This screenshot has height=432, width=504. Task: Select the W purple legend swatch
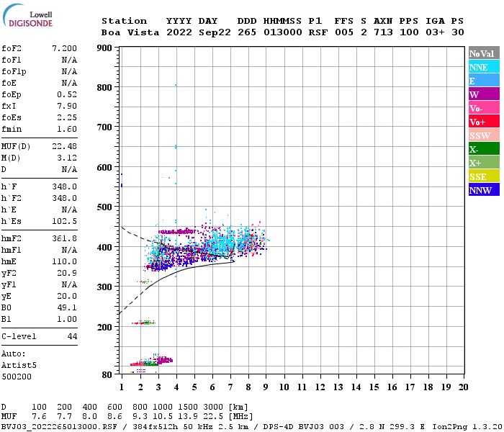pos(484,94)
